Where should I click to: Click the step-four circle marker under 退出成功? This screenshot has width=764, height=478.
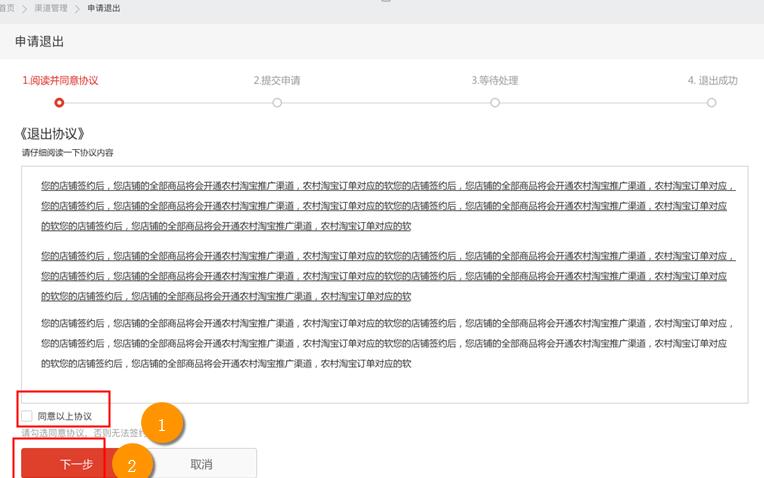click(x=711, y=102)
